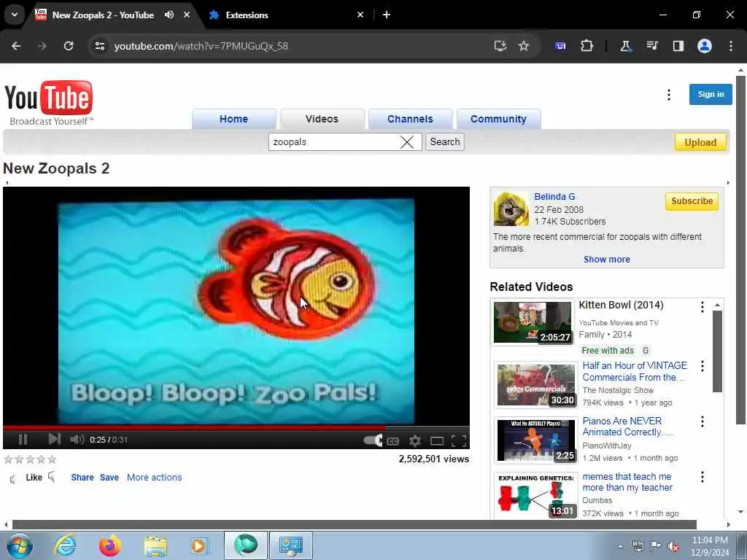The width and height of the screenshot is (747, 560).
Task: Open options for VINTAGE Commercials video
Action: click(703, 366)
